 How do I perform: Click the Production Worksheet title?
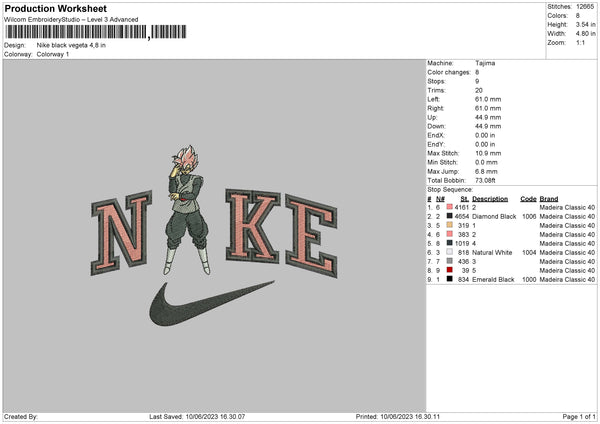tap(56, 8)
